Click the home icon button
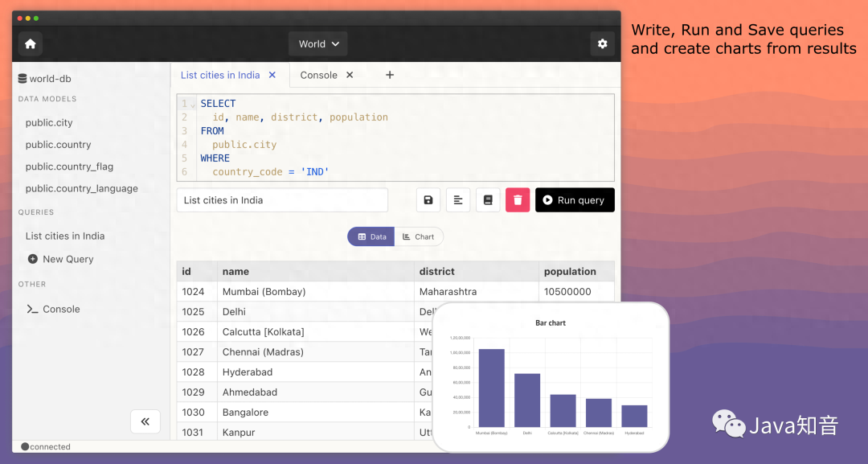Viewport: 868px width, 464px height. (x=31, y=44)
